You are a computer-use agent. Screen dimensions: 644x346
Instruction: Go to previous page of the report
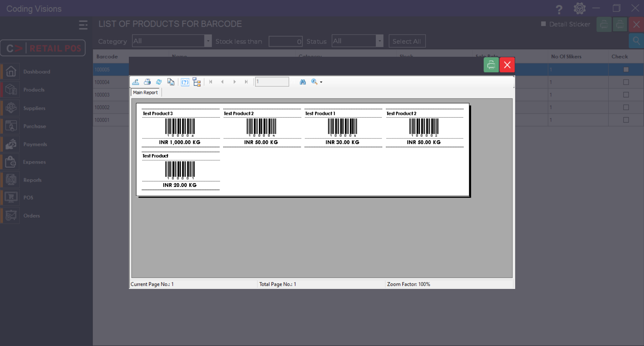(222, 82)
